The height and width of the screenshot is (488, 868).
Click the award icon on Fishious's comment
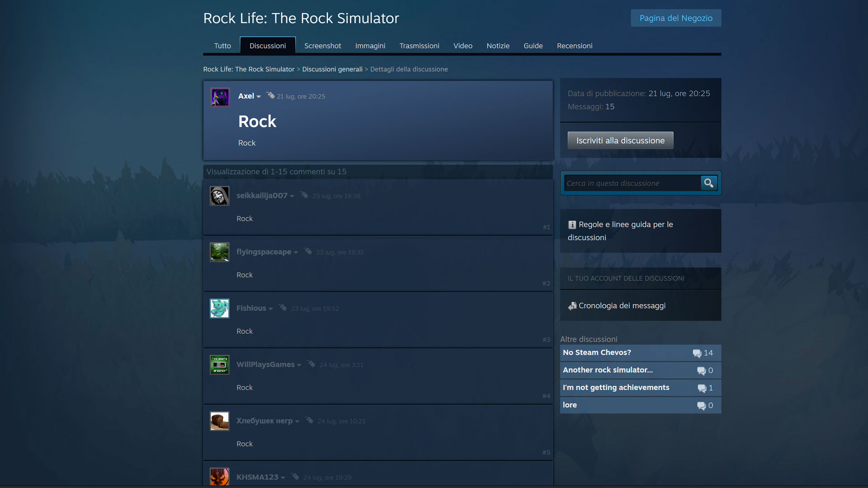pos(283,308)
